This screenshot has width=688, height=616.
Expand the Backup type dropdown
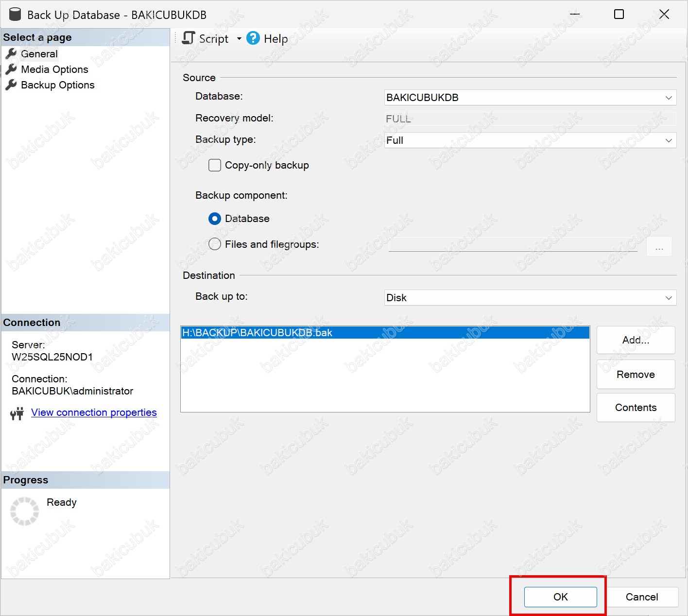530,140
